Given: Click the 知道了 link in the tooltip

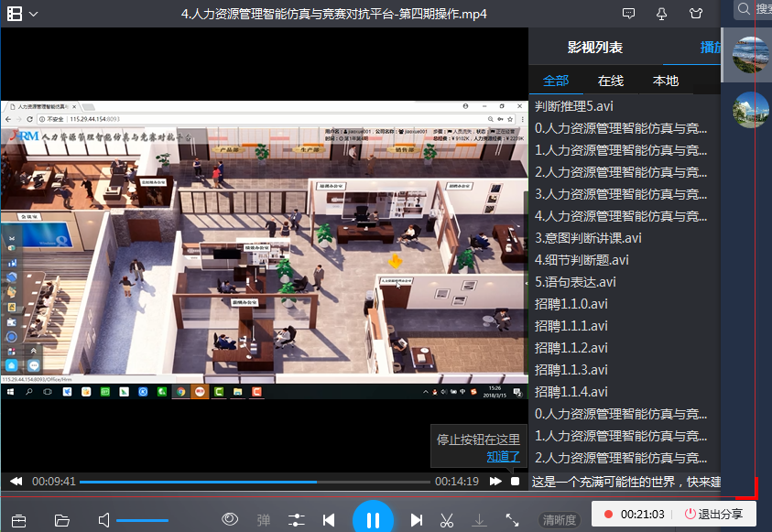Looking at the screenshot, I should pos(503,456).
